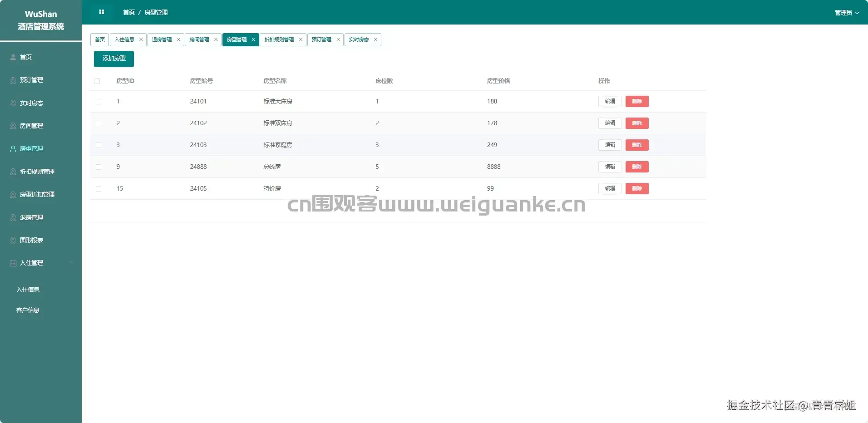Click the 图形报表 sidebar icon
The width and height of the screenshot is (868, 423).
[13, 240]
